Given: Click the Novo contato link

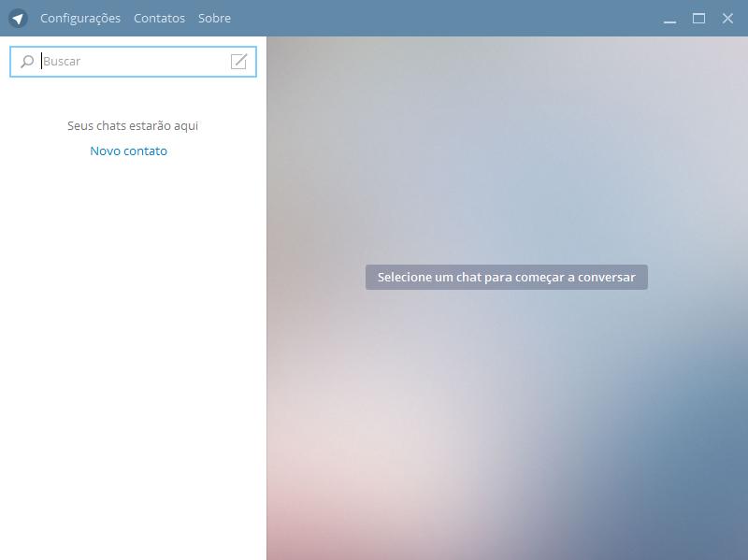Looking at the screenshot, I should point(128,151).
